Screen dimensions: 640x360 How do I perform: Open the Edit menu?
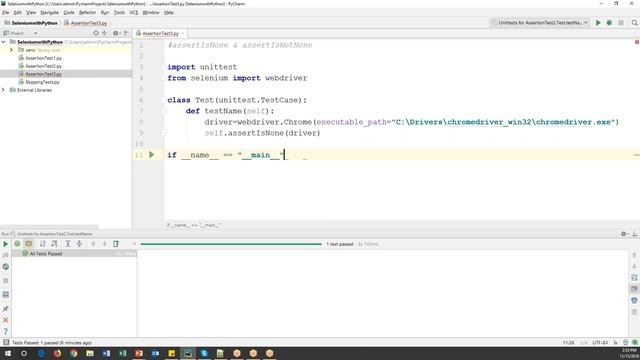(x=17, y=13)
